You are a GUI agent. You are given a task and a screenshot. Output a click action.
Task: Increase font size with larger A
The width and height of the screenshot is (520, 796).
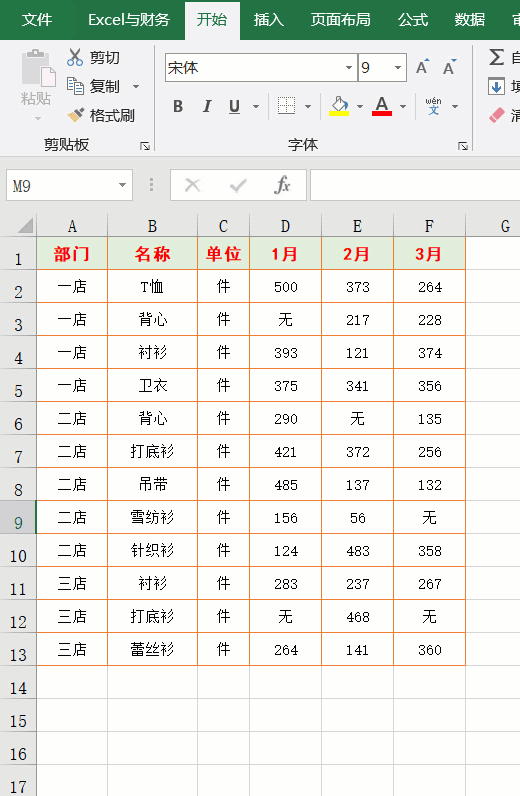click(x=422, y=67)
